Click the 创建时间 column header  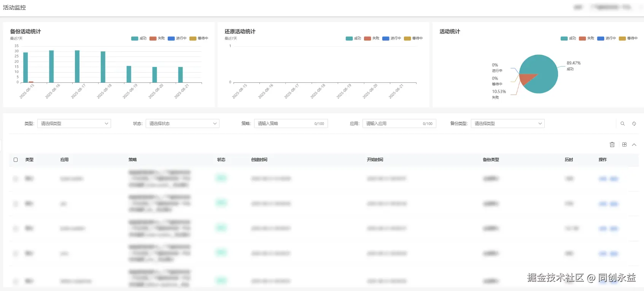click(x=259, y=160)
